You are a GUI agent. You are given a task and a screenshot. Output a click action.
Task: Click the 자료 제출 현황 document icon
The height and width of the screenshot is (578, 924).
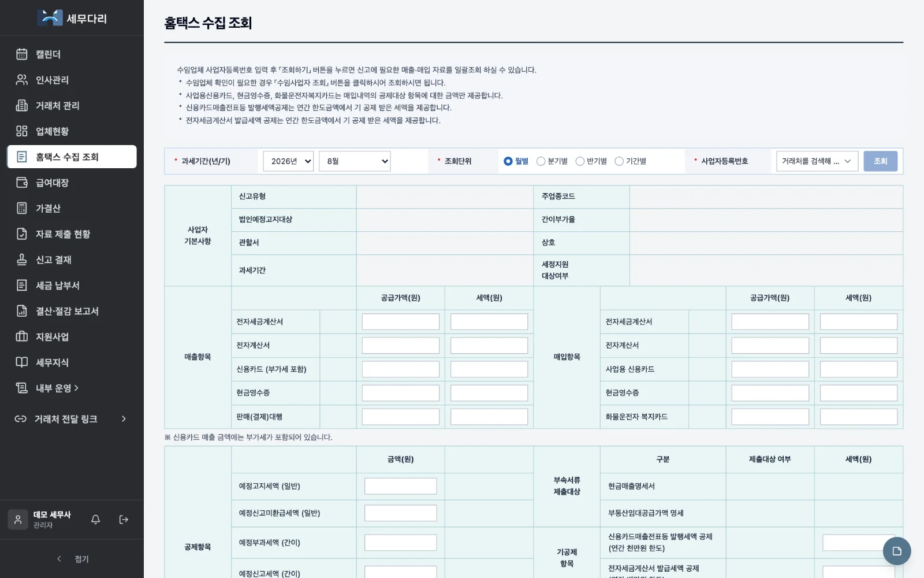(22, 234)
